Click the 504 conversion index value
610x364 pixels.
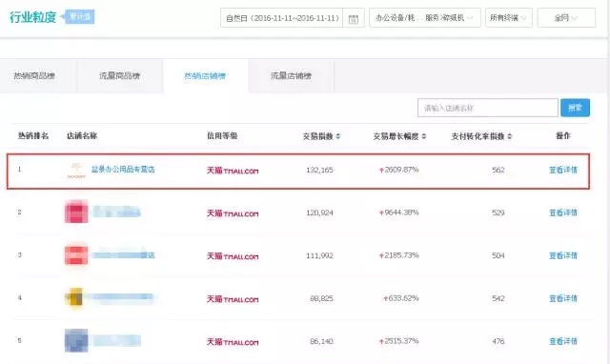tap(498, 255)
